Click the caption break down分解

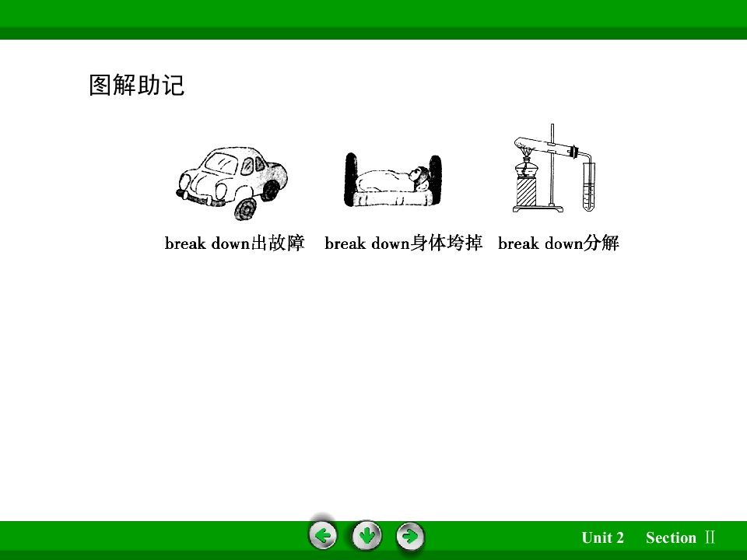(x=559, y=243)
